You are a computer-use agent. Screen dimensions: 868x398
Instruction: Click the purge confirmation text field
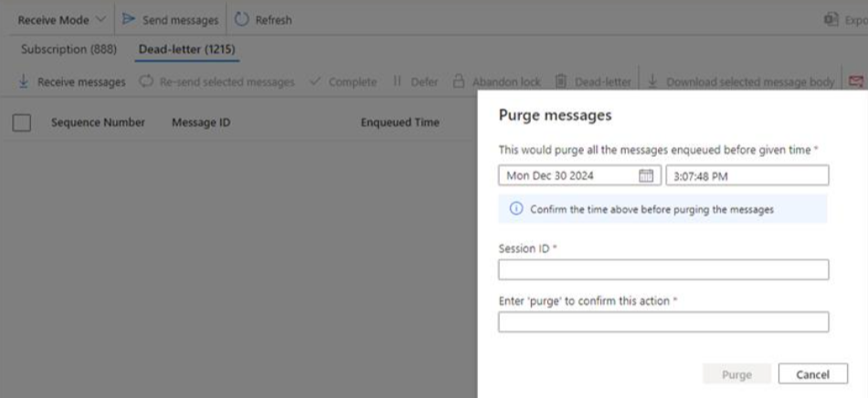point(663,321)
